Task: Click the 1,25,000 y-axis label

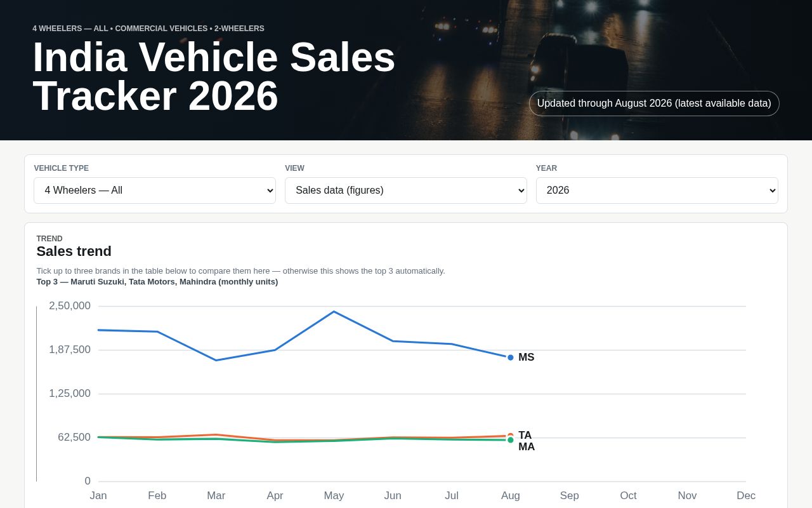Action: click(70, 394)
